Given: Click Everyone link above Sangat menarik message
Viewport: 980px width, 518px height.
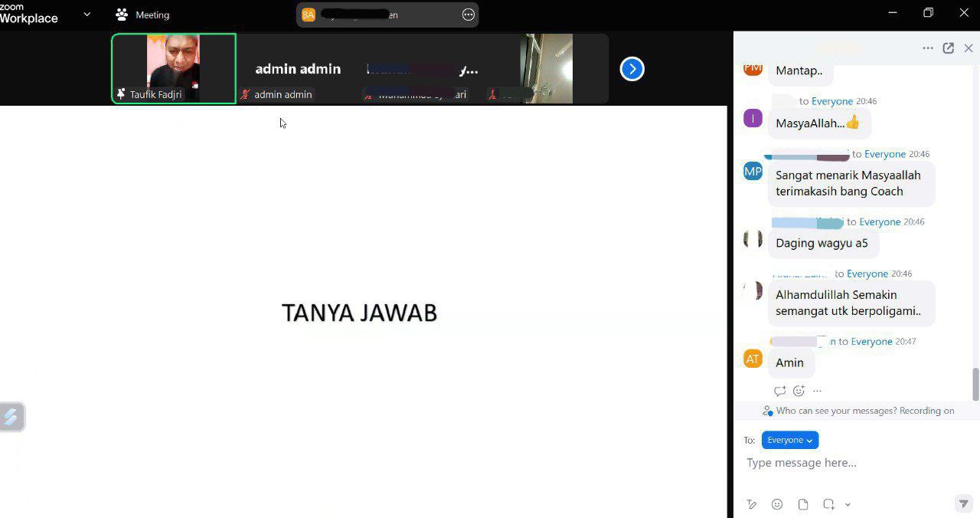Looking at the screenshot, I should pos(885,154).
